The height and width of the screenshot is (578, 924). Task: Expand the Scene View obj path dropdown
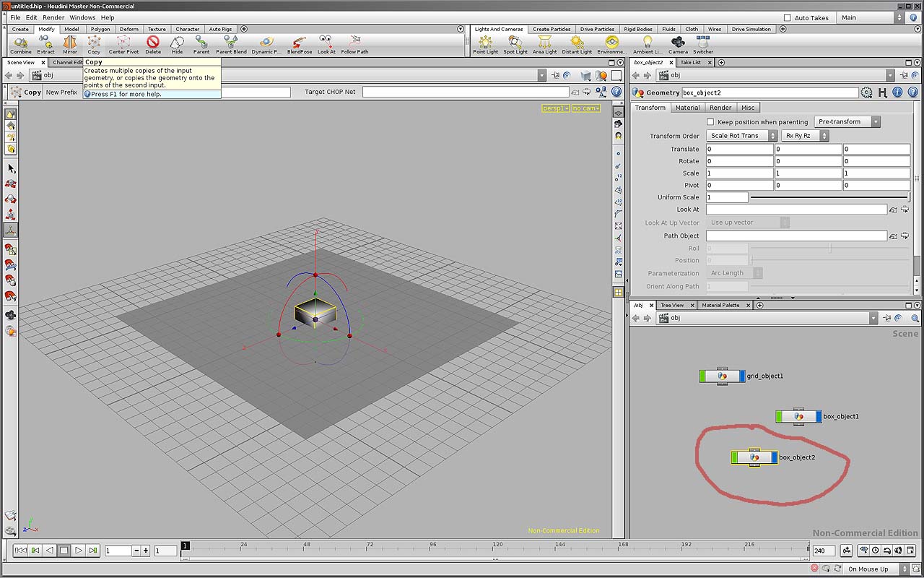tap(541, 75)
